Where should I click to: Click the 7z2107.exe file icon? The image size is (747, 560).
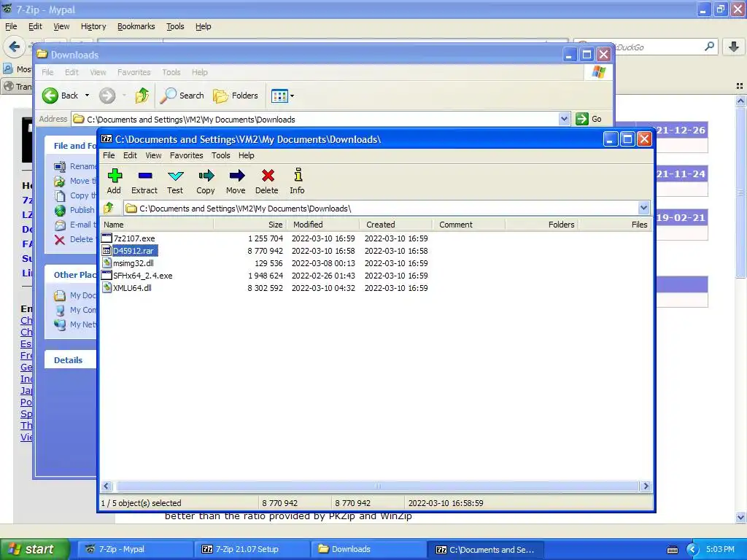[107, 238]
